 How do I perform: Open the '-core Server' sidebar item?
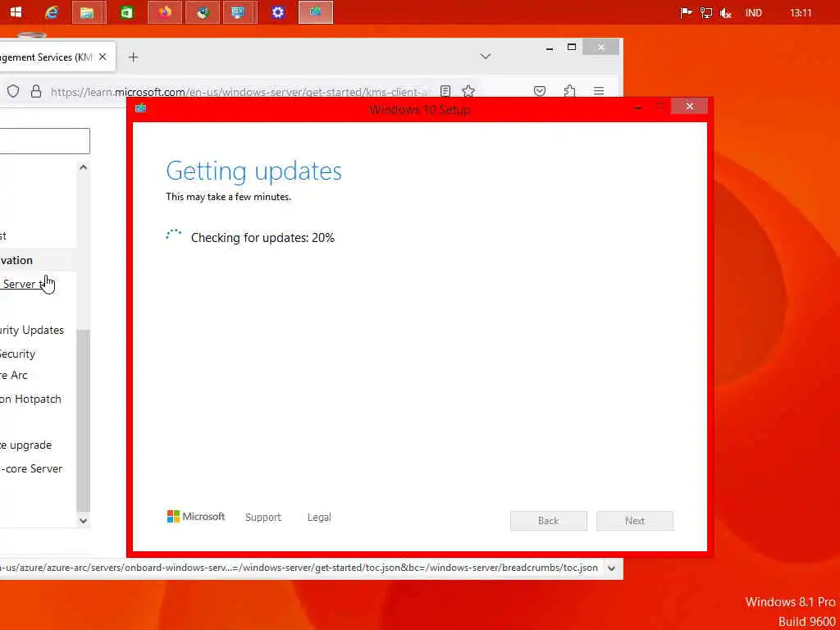click(31, 468)
